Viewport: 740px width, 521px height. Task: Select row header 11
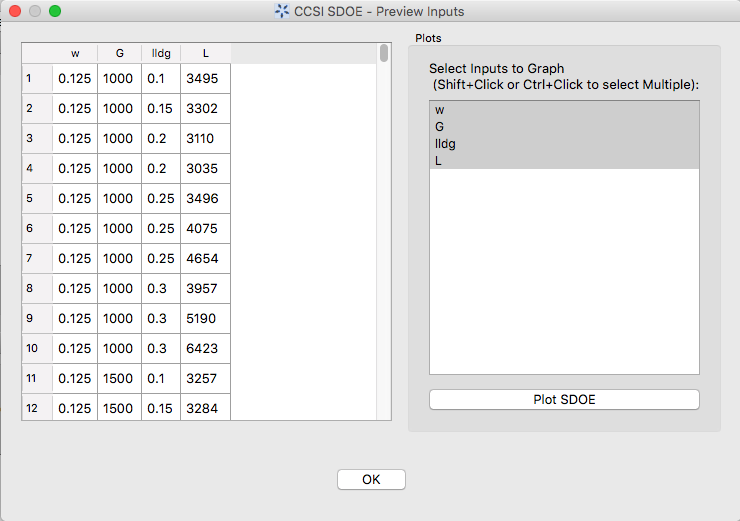coord(37,378)
